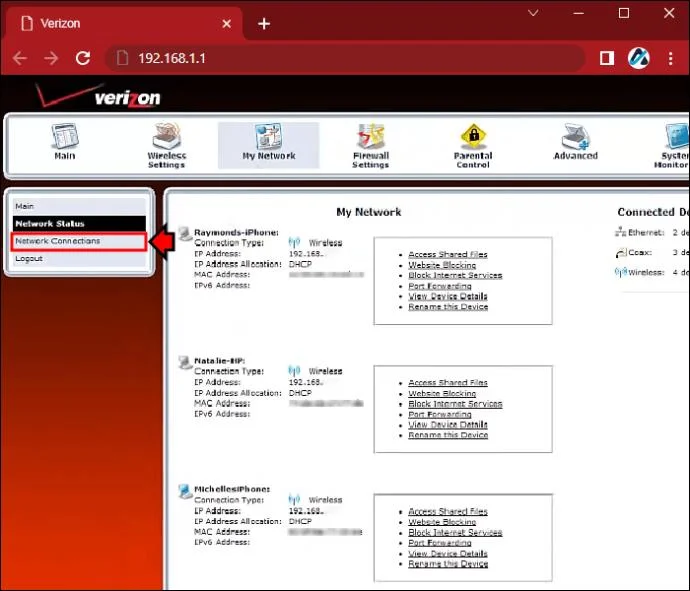Screen dimensions: 690x591
Task: Open View Device Details for MichellesIPhone
Action: 448,553
